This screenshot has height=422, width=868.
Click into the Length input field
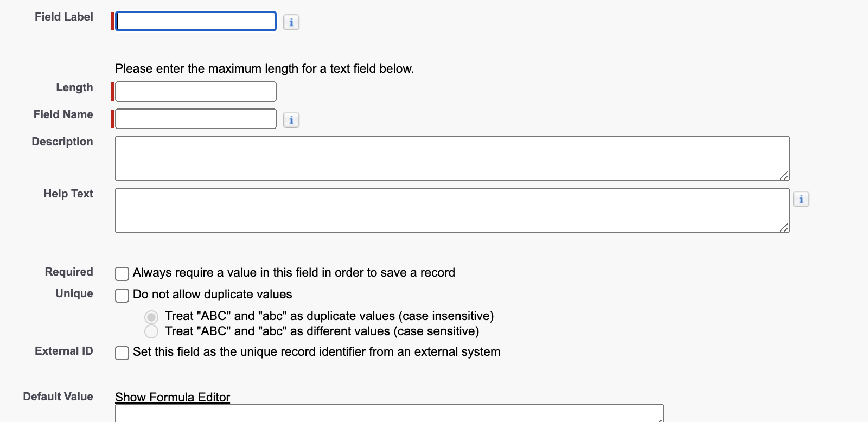pyautogui.click(x=196, y=92)
